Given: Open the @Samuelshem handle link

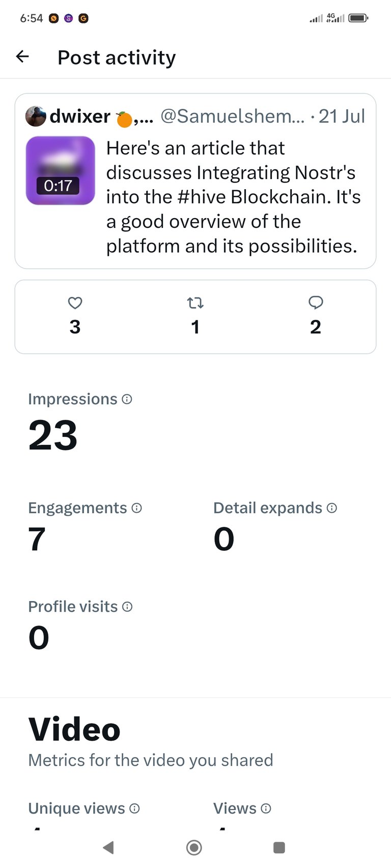Looking at the screenshot, I should (233, 116).
